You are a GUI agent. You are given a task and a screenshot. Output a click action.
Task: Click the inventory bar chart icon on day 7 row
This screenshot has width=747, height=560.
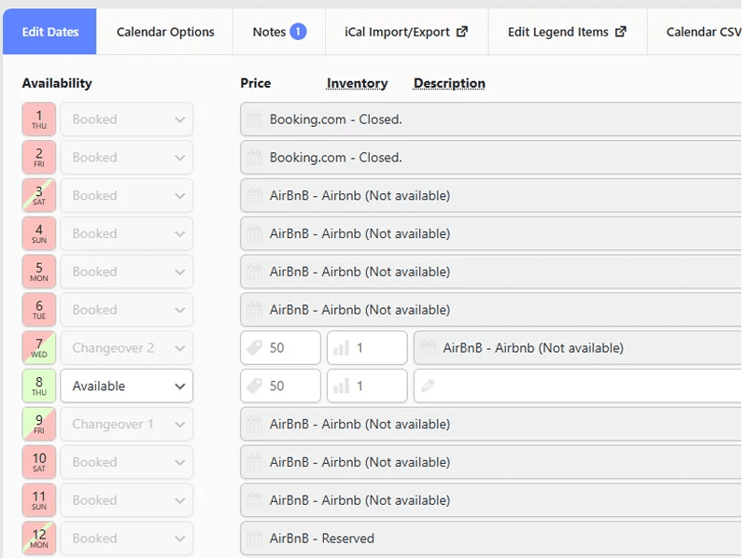pyautogui.click(x=341, y=348)
